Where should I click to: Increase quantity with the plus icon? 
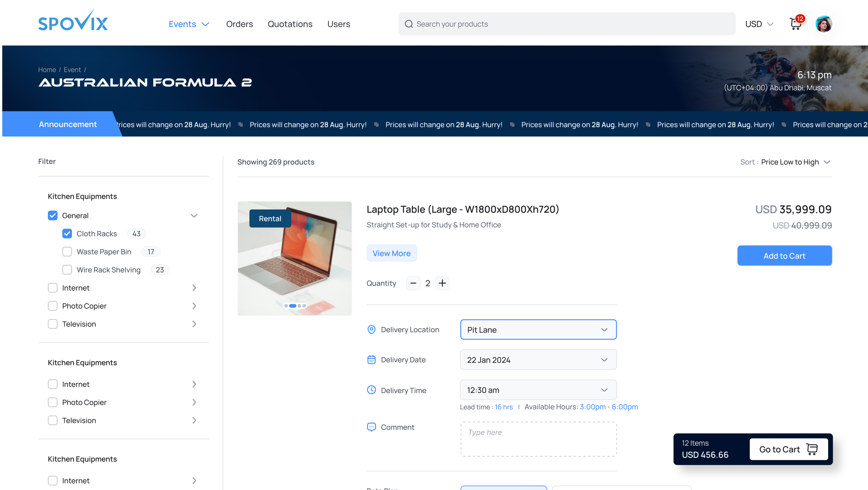click(x=442, y=283)
